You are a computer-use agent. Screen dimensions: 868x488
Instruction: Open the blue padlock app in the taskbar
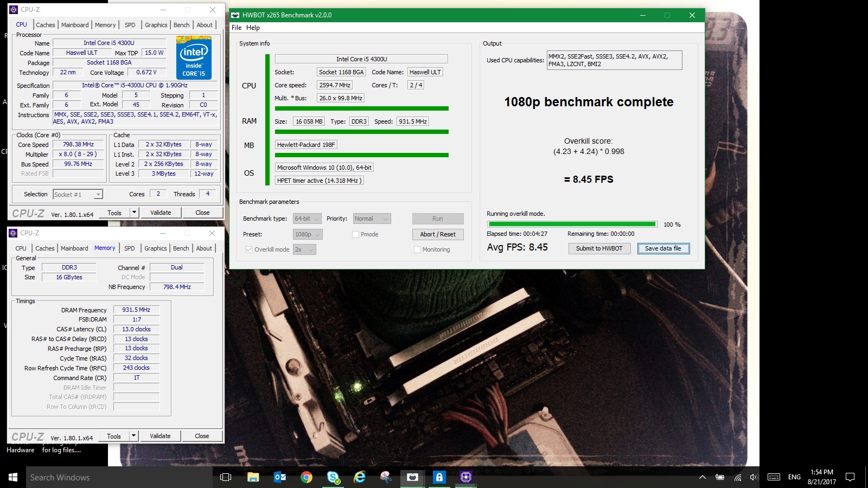(439, 477)
